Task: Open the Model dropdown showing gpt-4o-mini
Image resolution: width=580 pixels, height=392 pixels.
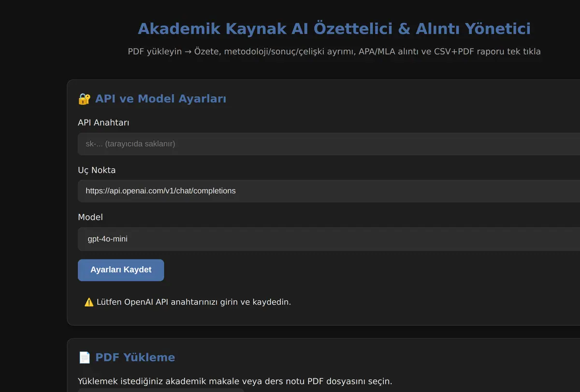Action: coord(329,239)
